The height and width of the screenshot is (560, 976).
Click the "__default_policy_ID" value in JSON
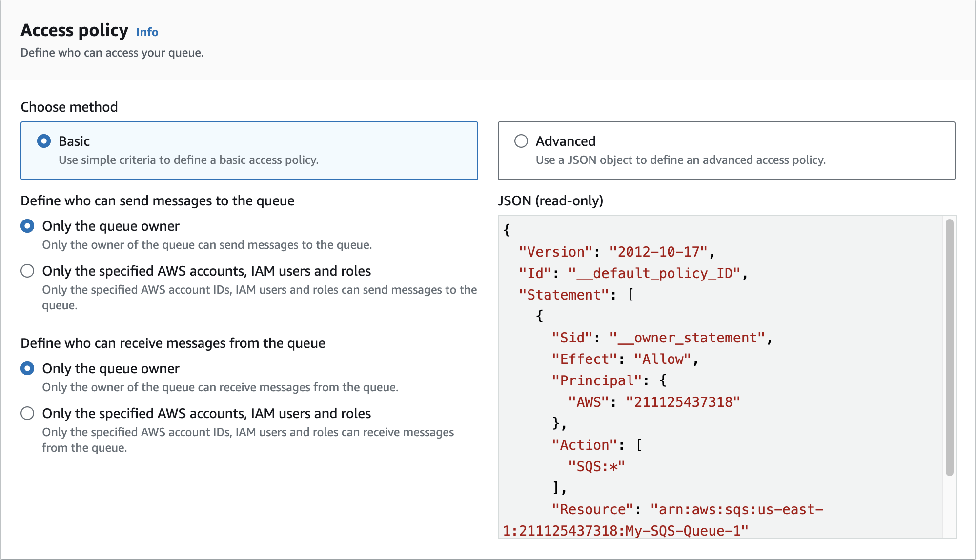(x=655, y=274)
